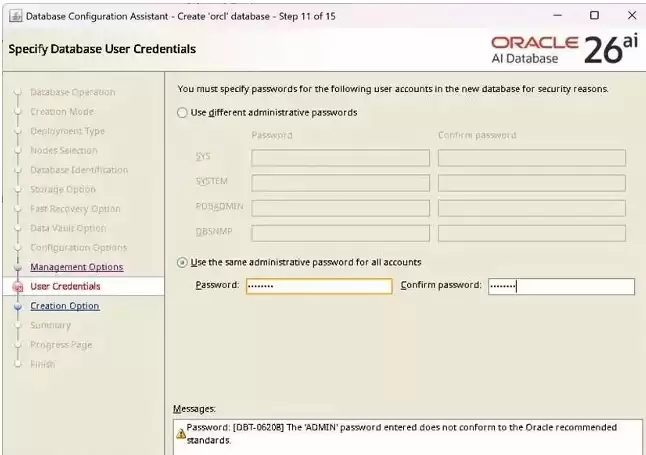Click the Database Identification step
Image resolution: width=646 pixels, height=455 pixels.
point(79,170)
